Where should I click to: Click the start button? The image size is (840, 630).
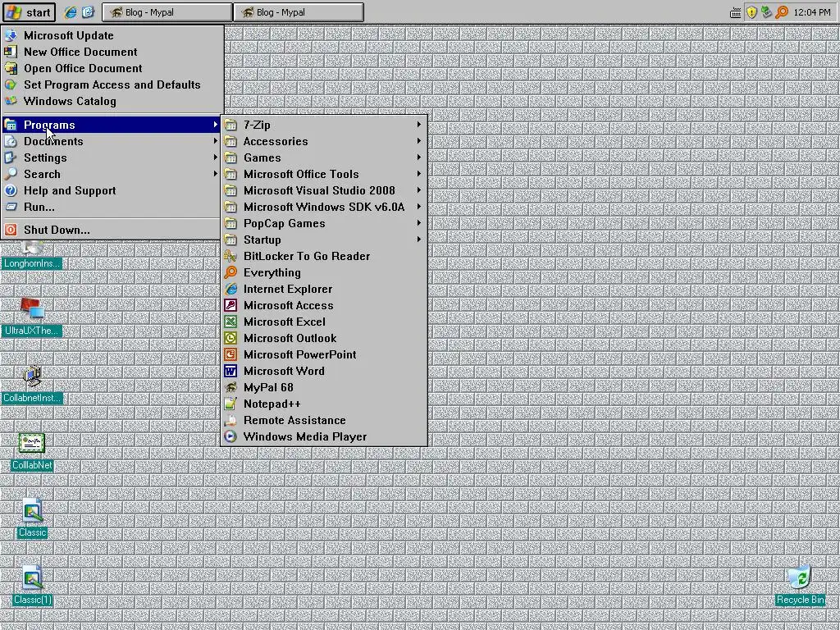coord(29,11)
